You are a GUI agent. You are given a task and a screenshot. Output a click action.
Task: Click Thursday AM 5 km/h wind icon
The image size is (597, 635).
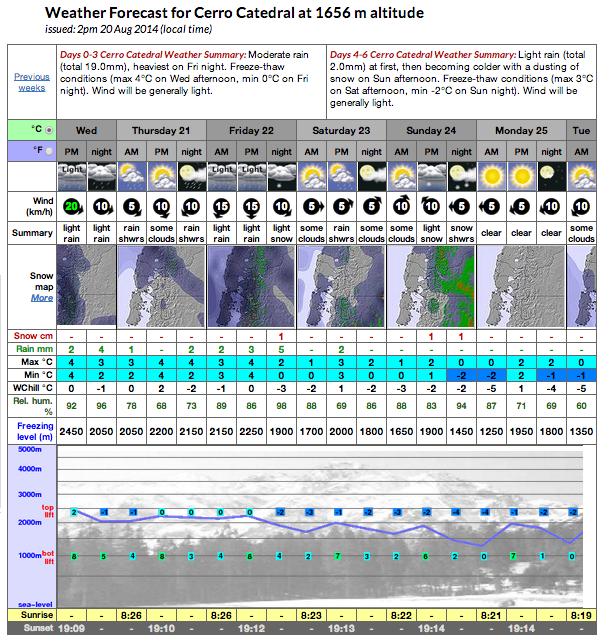click(132, 207)
